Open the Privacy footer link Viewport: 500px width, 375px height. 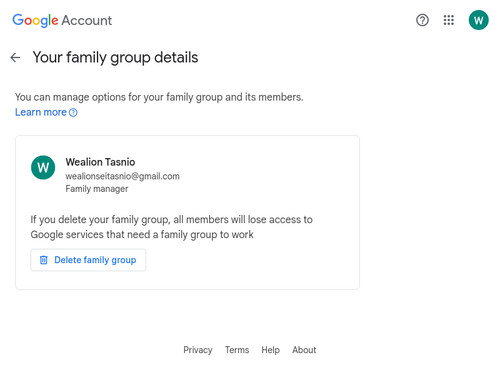(x=198, y=350)
